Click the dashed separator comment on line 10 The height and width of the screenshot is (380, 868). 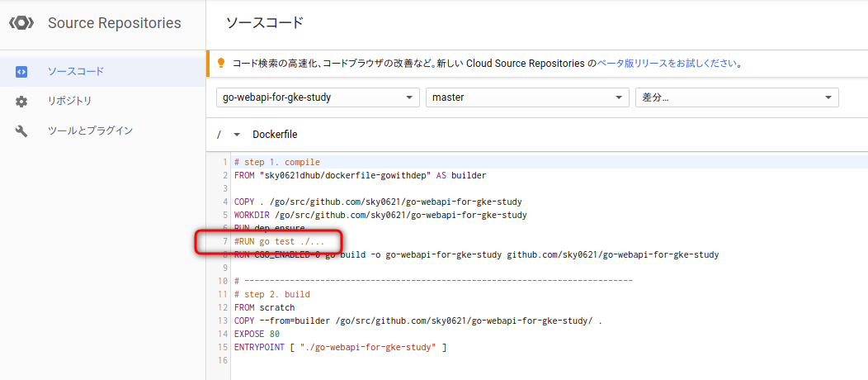coord(433,281)
